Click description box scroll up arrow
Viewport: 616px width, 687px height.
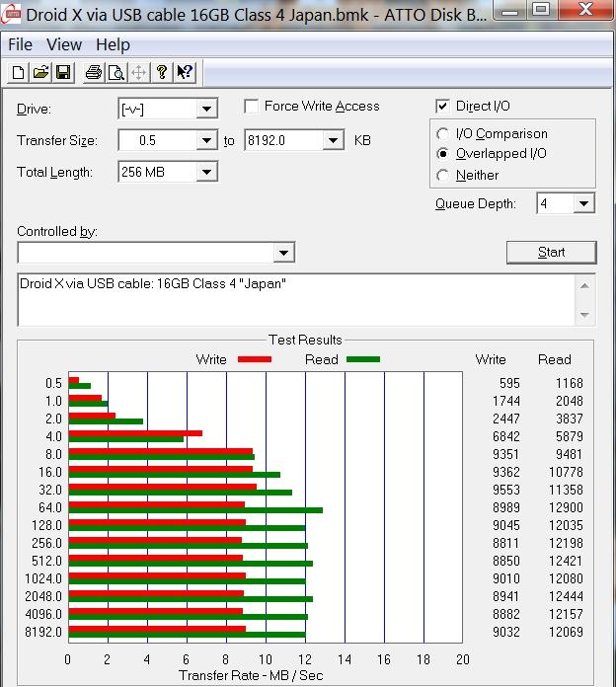pyautogui.click(x=584, y=286)
